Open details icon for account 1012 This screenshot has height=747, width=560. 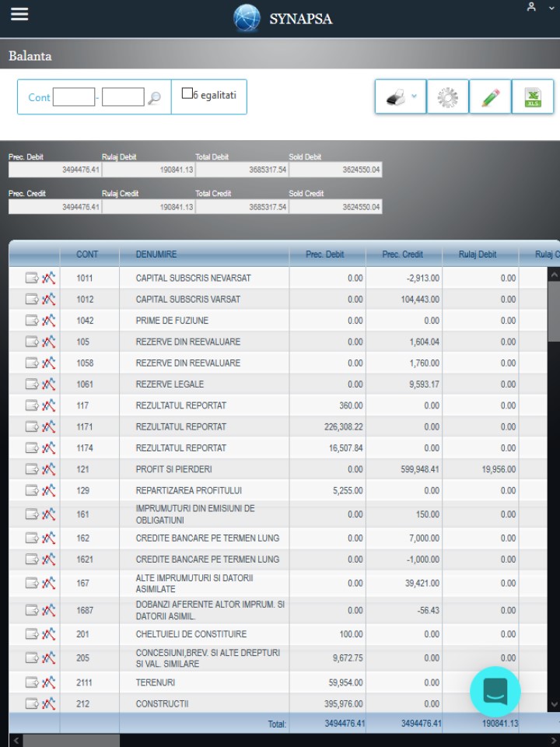pos(32,299)
